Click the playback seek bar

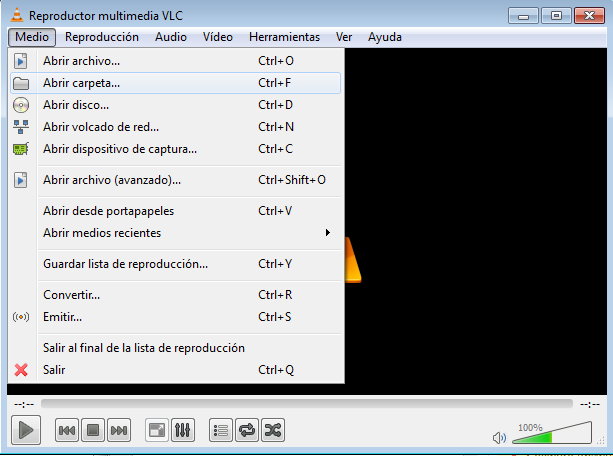click(307, 404)
